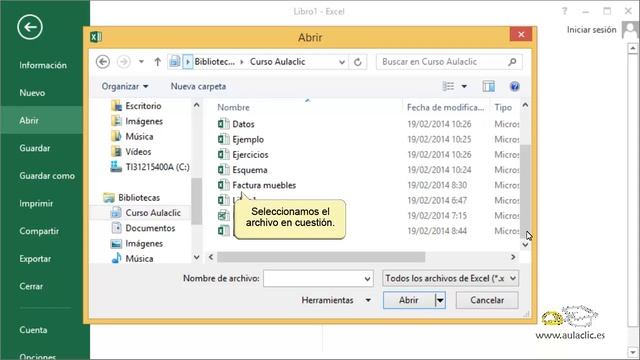Click the dialog forward navigation arrow
The height and width of the screenshot is (360, 640).
click(x=123, y=62)
